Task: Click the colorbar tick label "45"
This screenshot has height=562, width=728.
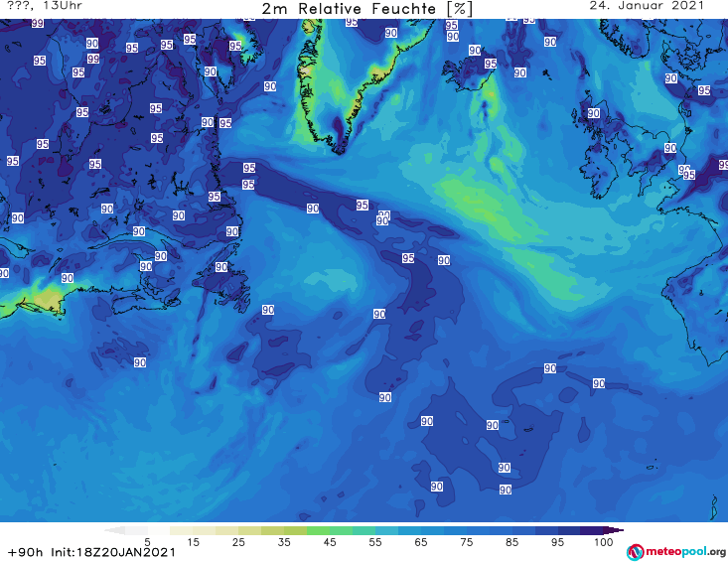Action: click(330, 542)
